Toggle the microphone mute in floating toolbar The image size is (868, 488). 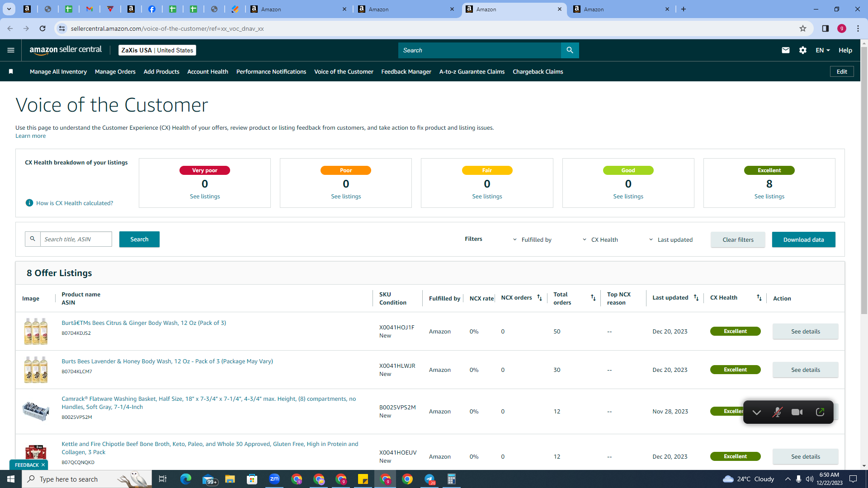coord(777,412)
